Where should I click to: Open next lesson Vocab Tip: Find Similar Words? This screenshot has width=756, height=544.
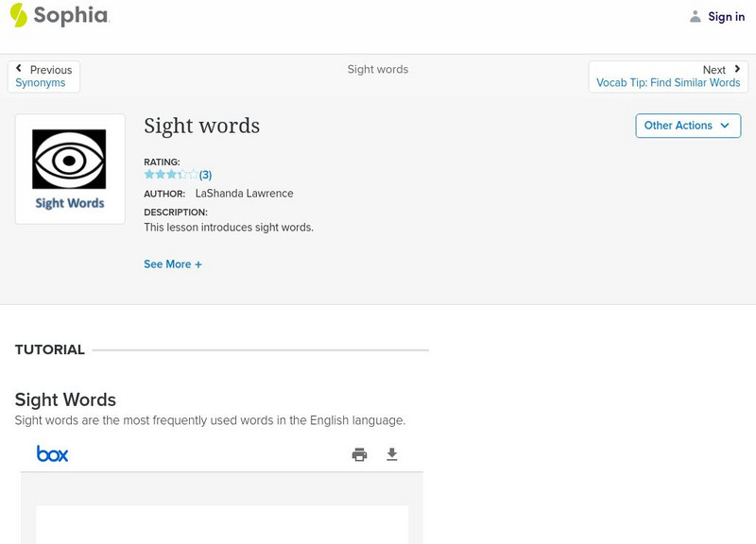pyautogui.click(x=668, y=83)
